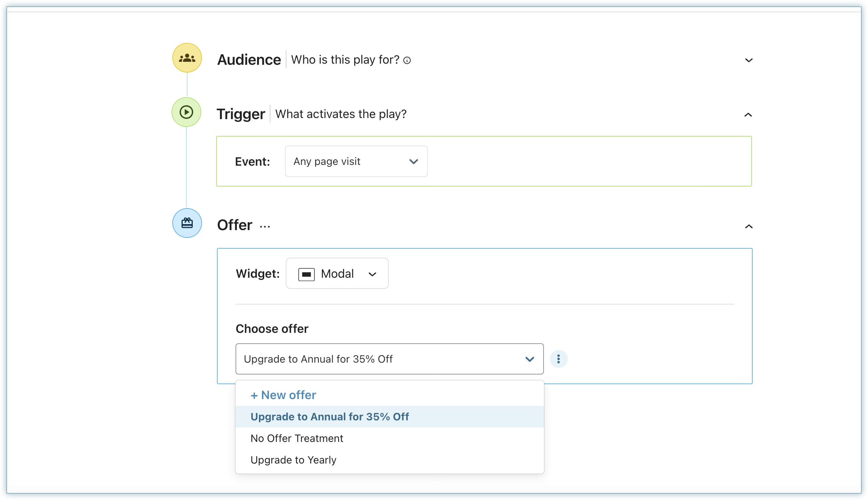The height and width of the screenshot is (500, 868).
Task: Collapse the Offer section chevron
Action: (749, 226)
